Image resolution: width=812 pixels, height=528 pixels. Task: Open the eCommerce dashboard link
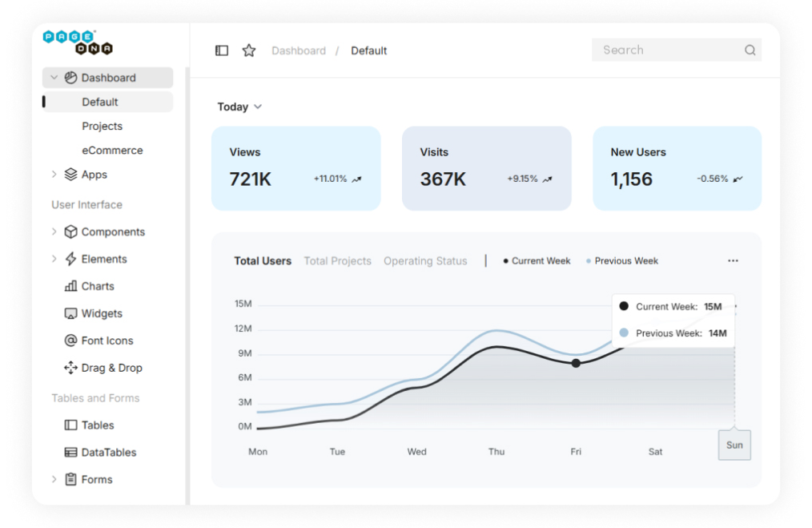tap(112, 151)
